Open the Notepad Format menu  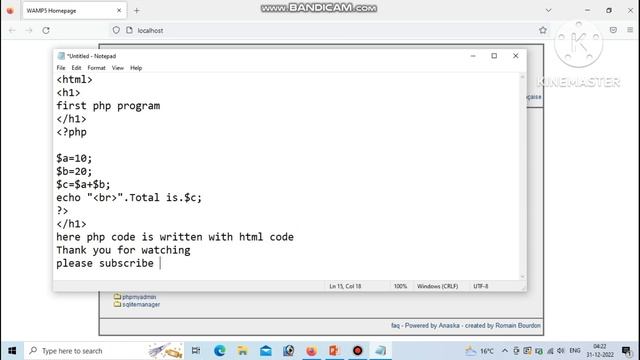96,68
